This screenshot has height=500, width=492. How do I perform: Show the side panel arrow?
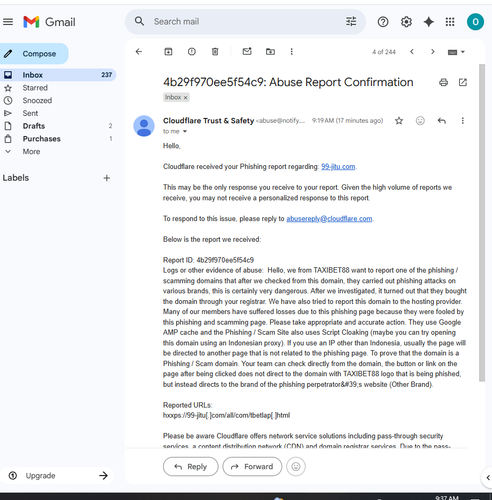tap(488, 478)
